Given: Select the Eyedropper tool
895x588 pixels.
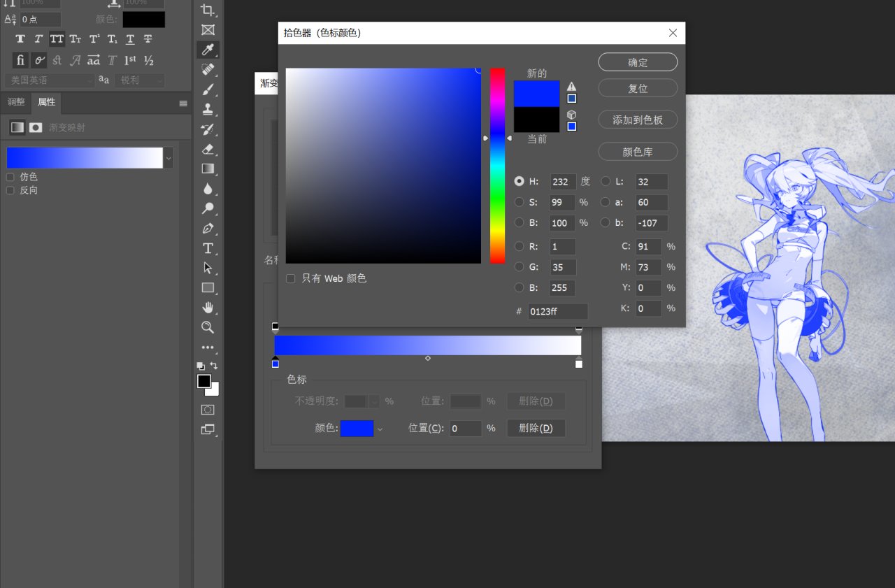Looking at the screenshot, I should pyautogui.click(x=208, y=50).
